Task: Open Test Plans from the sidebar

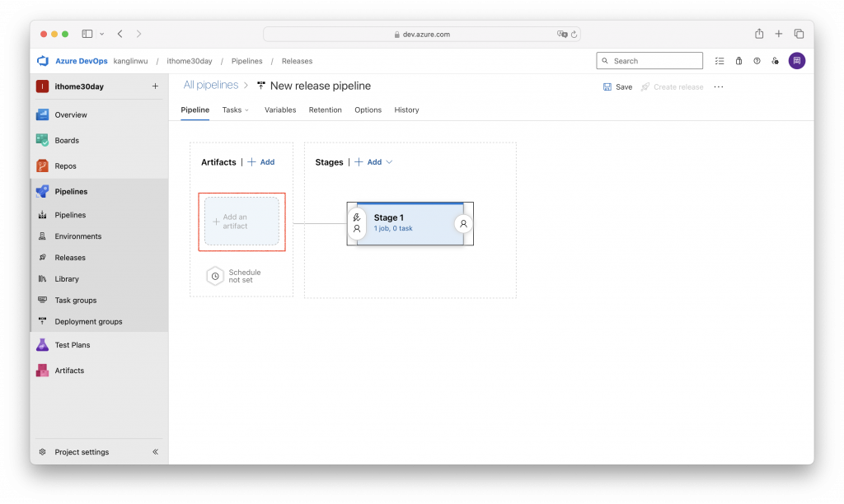Action: point(73,345)
